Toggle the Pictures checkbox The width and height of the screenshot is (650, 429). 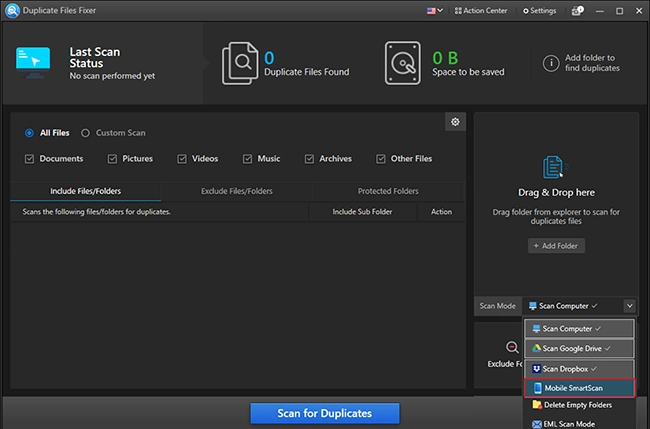coord(112,159)
